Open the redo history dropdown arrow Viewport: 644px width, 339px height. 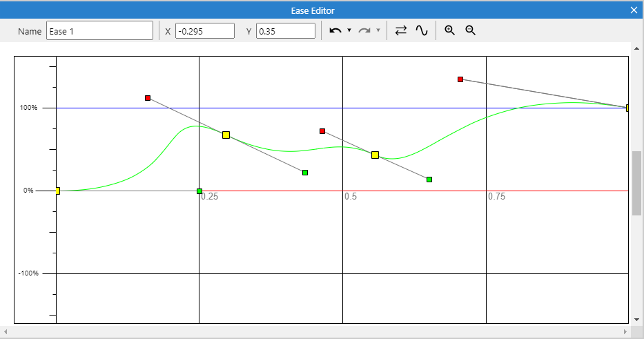point(378,30)
